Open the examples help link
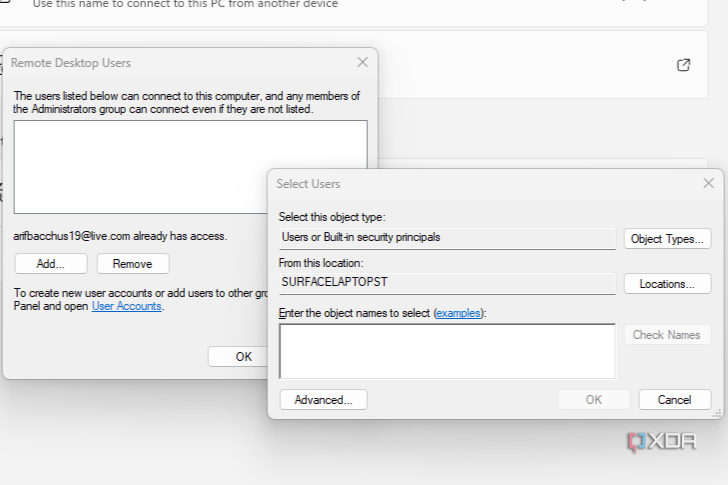Image resolution: width=728 pixels, height=485 pixels. [459, 313]
